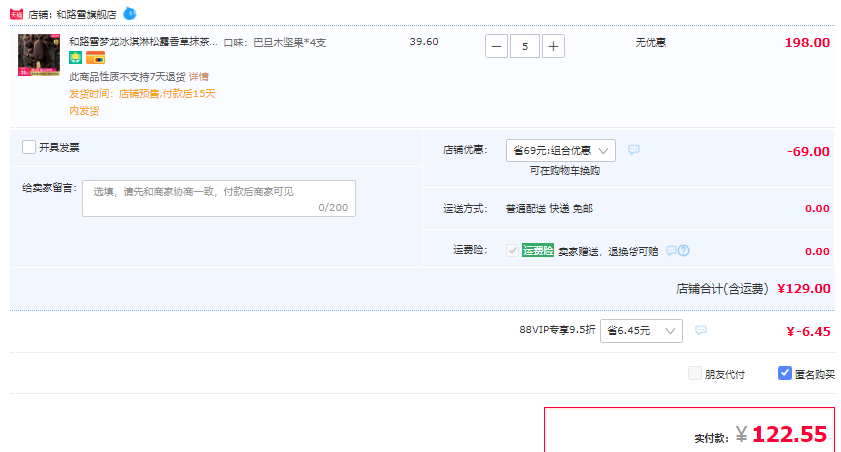Open the 详情 link about returns
Screen dimensions: 841x452
click(198, 77)
